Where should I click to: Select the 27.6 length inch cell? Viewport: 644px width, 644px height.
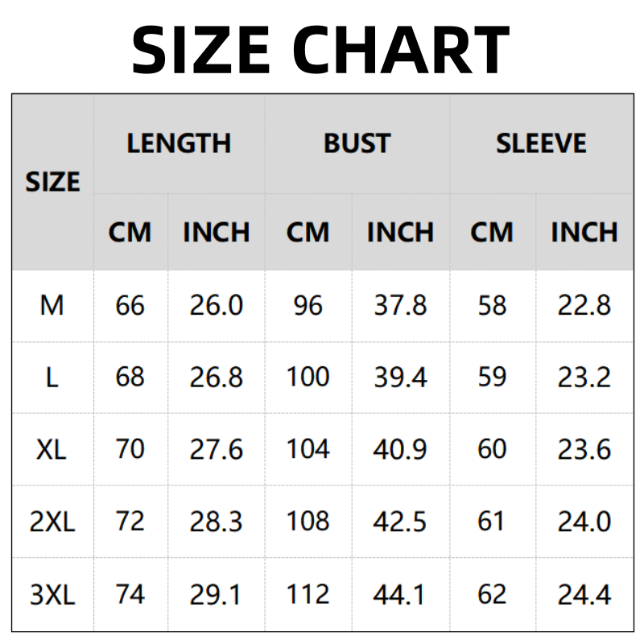[x=216, y=449]
